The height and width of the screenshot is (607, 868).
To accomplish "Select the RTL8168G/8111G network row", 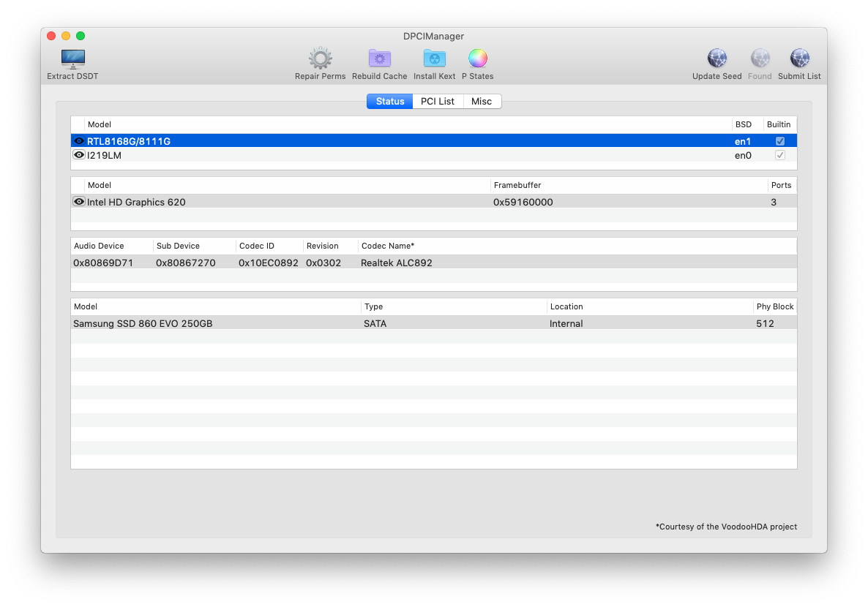I will tap(434, 141).
